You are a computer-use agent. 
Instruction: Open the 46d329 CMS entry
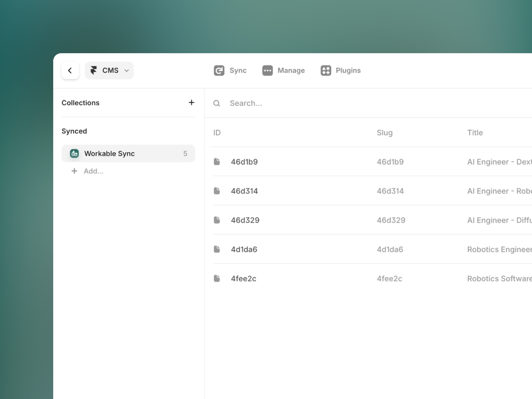click(x=245, y=220)
